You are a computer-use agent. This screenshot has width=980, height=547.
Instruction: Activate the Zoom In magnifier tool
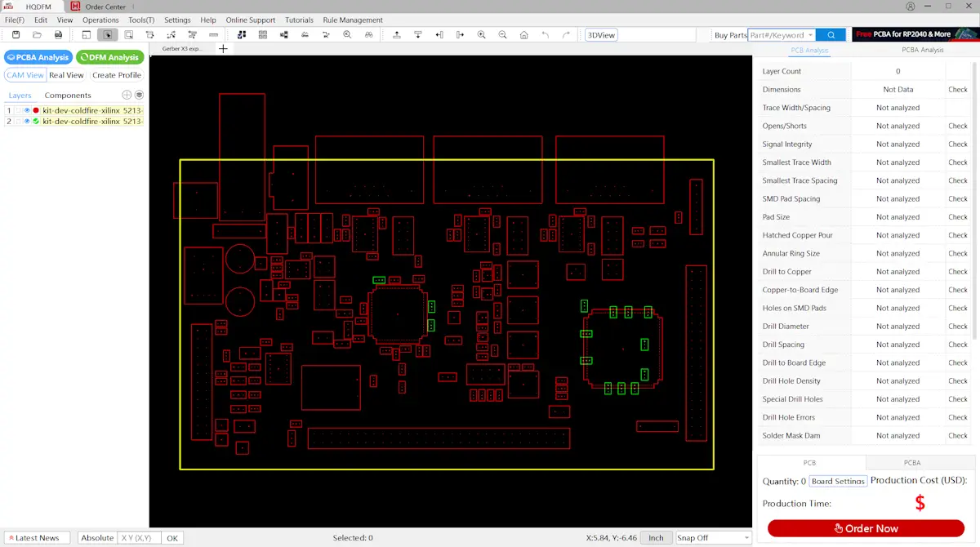(x=481, y=34)
